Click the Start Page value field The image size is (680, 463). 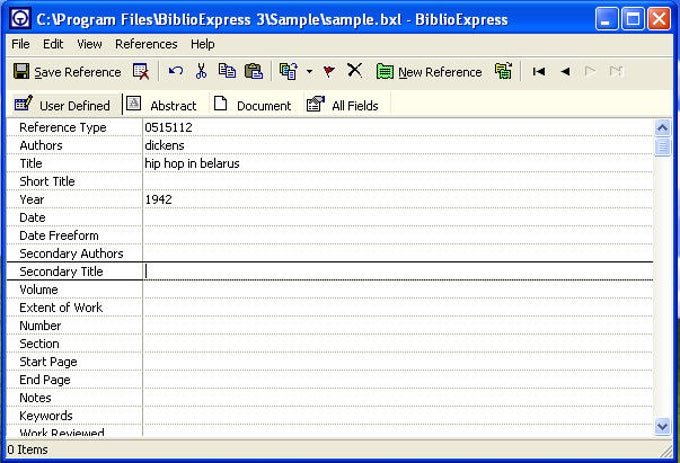(398, 362)
